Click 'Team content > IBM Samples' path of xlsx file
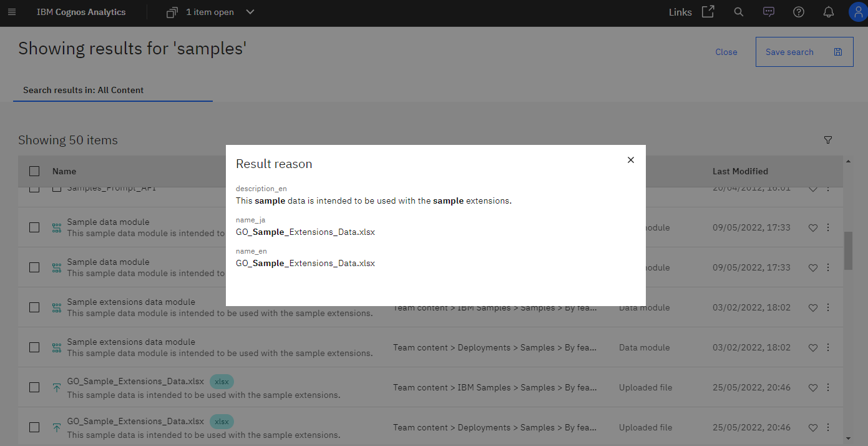The height and width of the screenshot is (446, 868). tap(495, 387)
